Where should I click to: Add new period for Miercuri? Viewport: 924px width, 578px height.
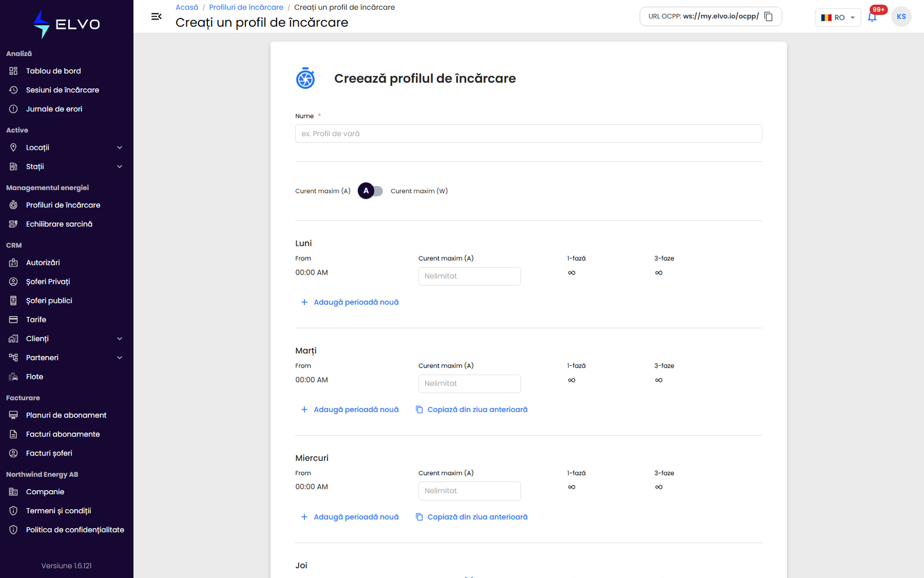(x=349, y=517)
